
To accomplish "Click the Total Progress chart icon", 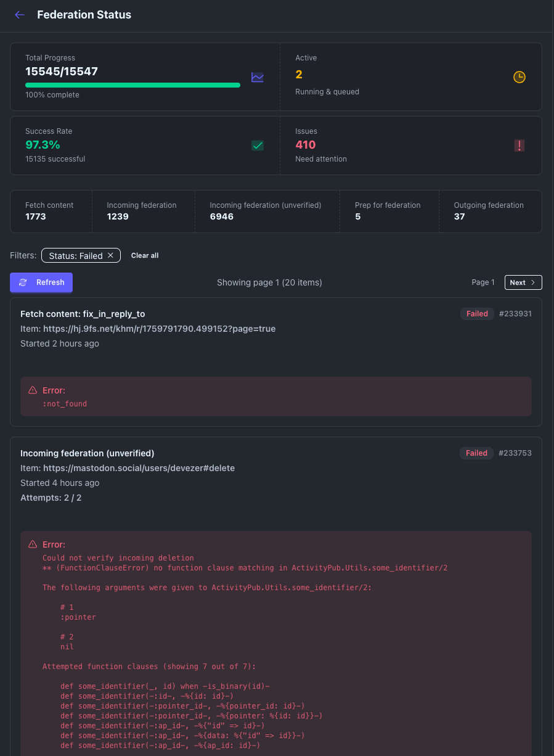I will coord(257,77).
